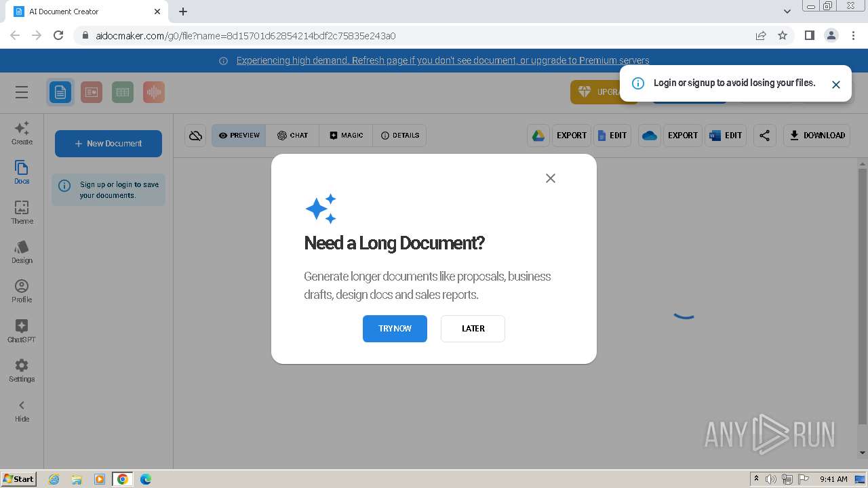Click the share icon
Viewport: 868px width, 488px height.
click(x=764, y=136)
